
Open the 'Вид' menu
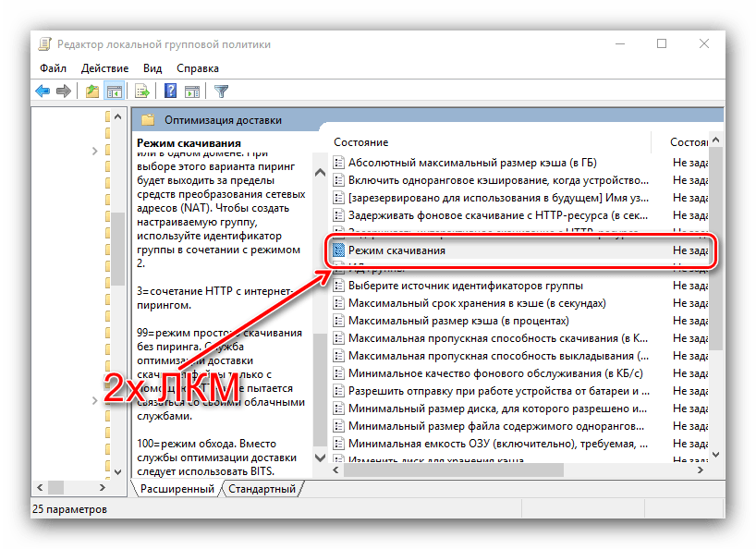pos(152,67)
